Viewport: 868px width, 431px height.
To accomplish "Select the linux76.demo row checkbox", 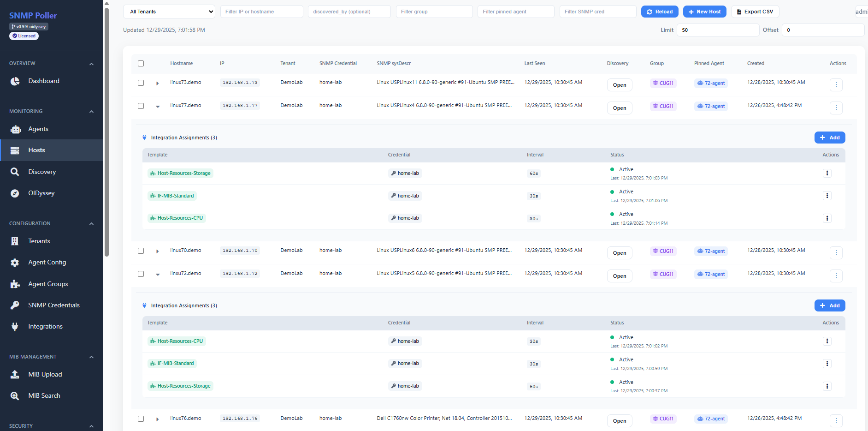I will tap(141, 419).
